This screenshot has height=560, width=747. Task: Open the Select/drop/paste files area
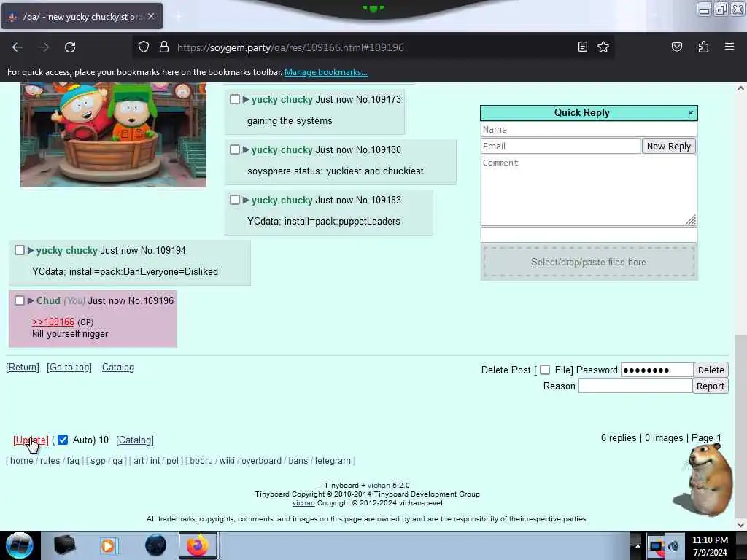589,262
